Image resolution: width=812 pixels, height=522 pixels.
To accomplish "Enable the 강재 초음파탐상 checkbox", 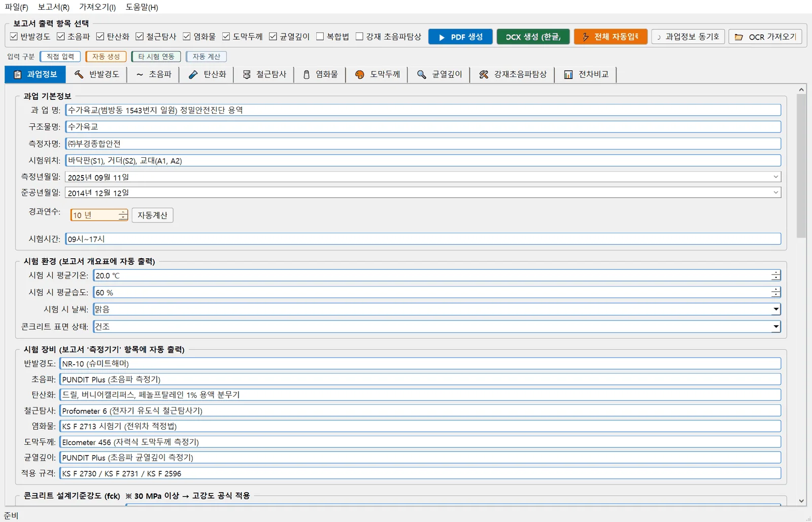I will [360, 37].
